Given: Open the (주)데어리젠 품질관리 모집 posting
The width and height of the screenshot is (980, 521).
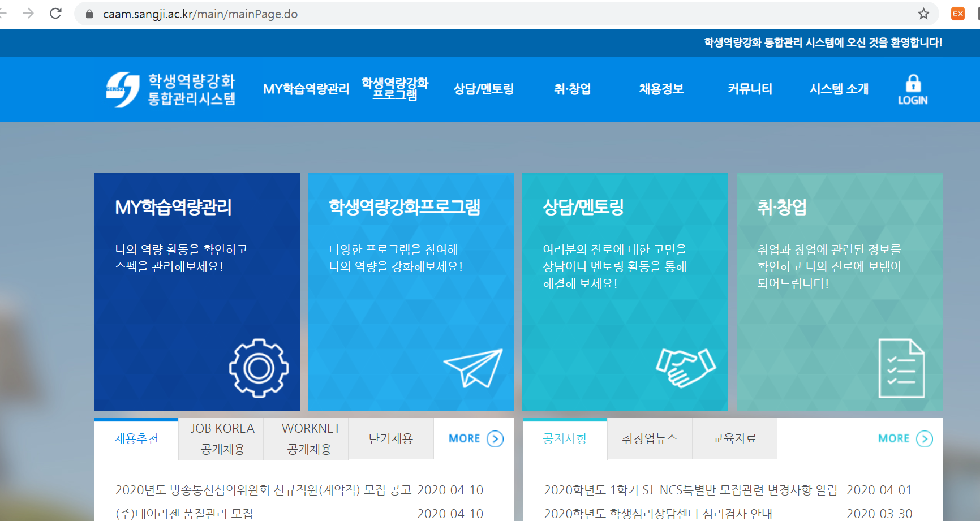Looking at the screenshot, I should coord(184,514).
